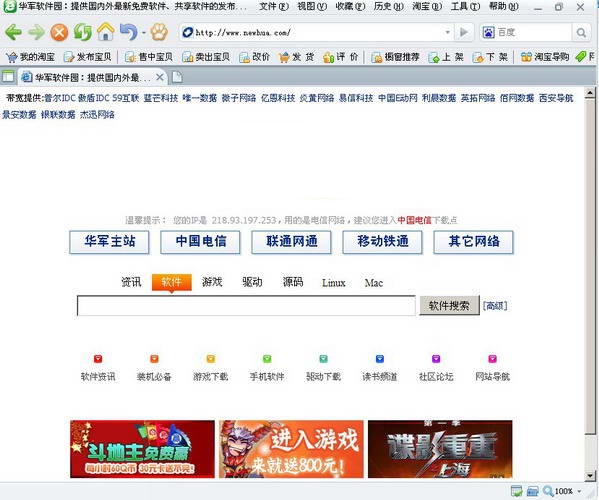
Task: Select the 软件 search tab
Action: 172,282
